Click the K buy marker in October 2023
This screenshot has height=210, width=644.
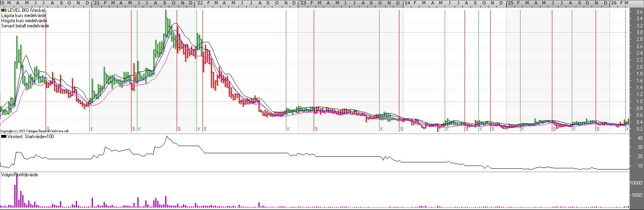click(382, 129)
